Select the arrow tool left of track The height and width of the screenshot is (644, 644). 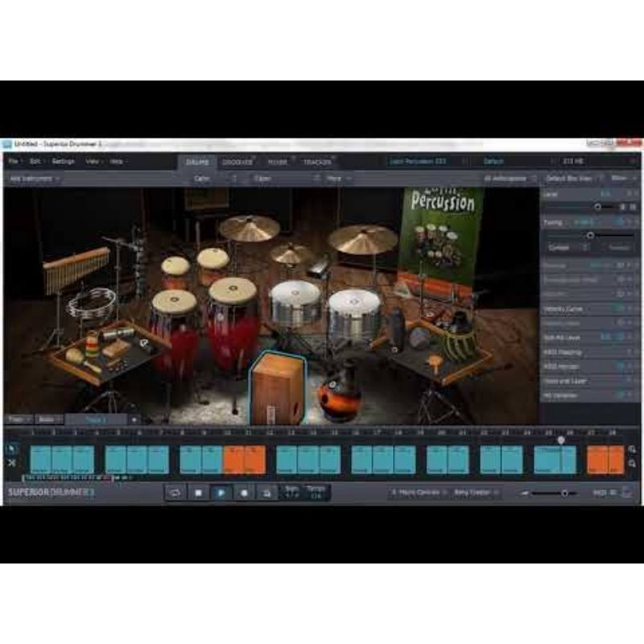pos(11,448)
